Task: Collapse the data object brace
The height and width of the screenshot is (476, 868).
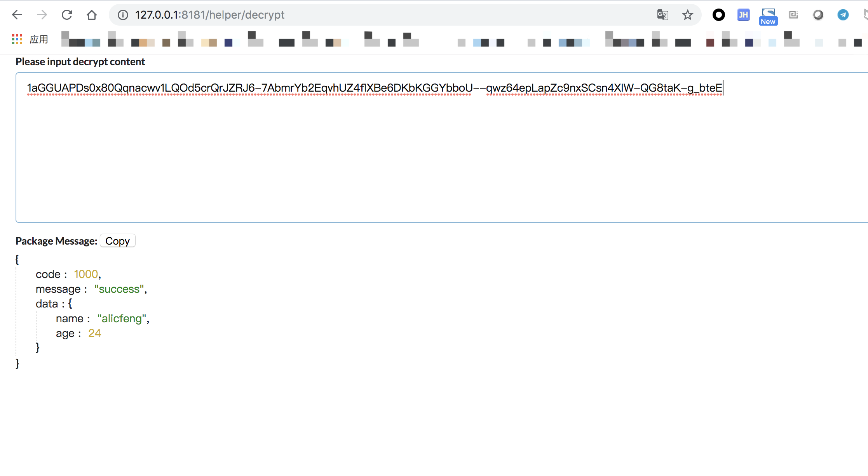Action: click(x=70, y=304)
